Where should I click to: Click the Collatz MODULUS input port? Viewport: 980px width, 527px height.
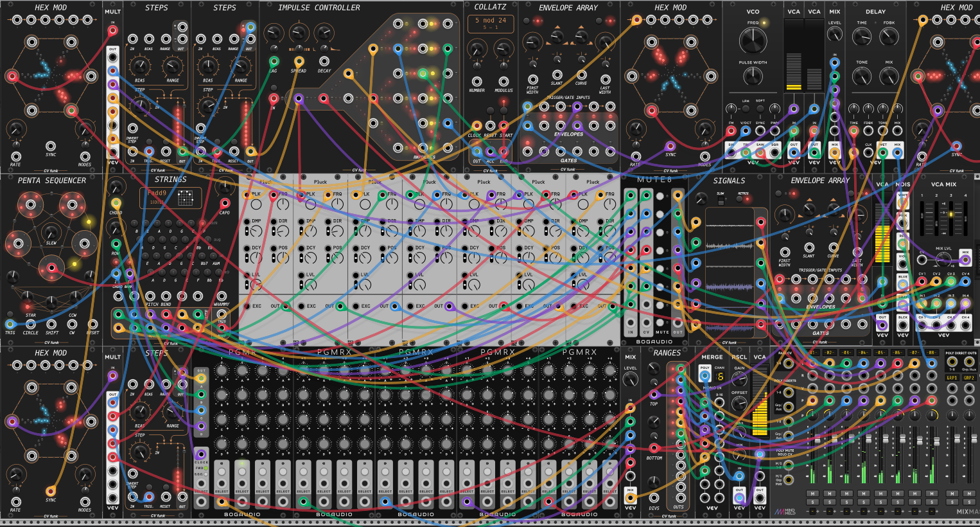[x=503, y=82]
